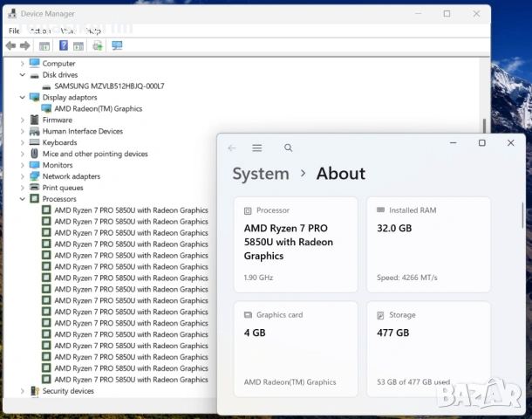
Task: Maximize the Device Manager window
Action: coord(447,14)
